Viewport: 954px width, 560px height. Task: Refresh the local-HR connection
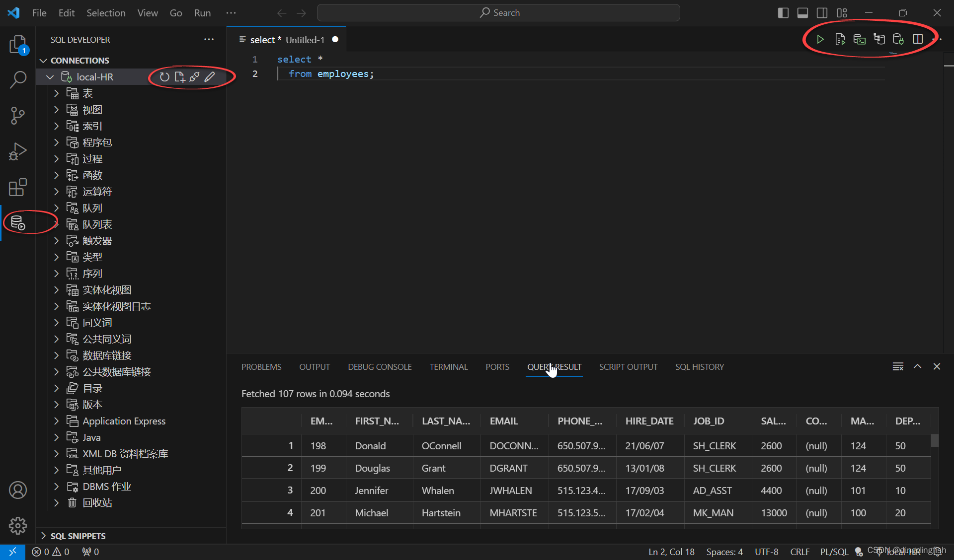[164, 77]
